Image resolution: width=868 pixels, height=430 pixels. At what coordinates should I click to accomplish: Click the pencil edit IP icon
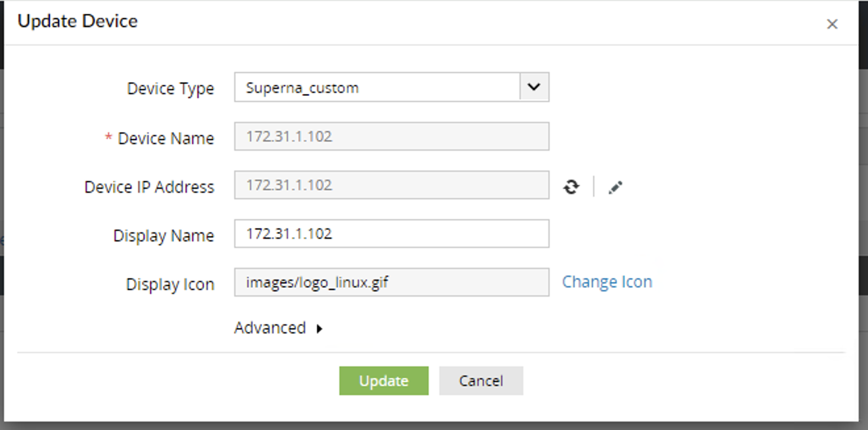[615, 187]
